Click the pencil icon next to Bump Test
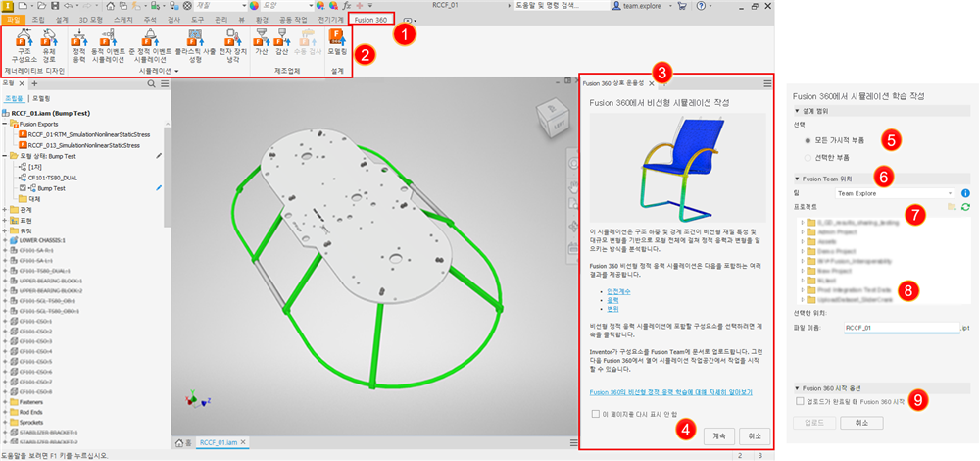 159,187
